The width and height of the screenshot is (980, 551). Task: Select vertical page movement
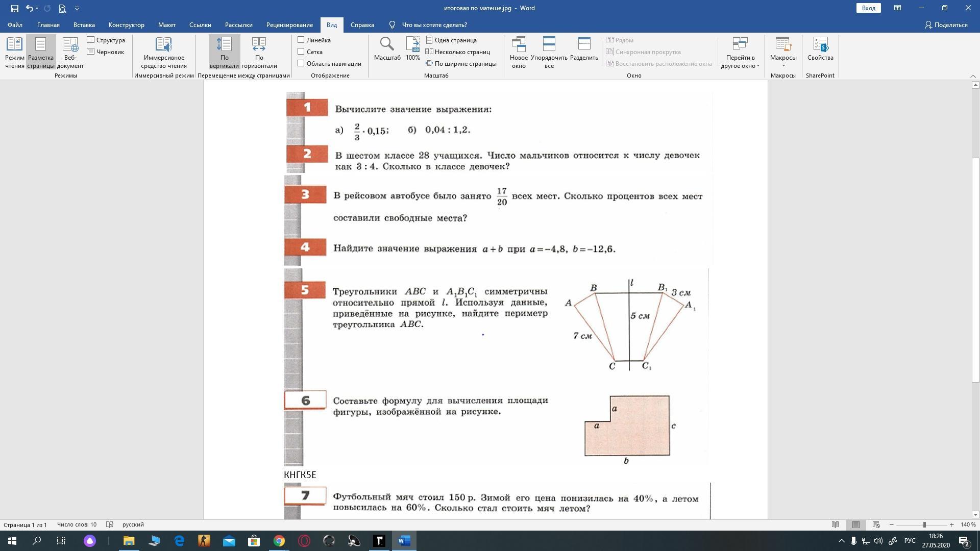[224, 53]
